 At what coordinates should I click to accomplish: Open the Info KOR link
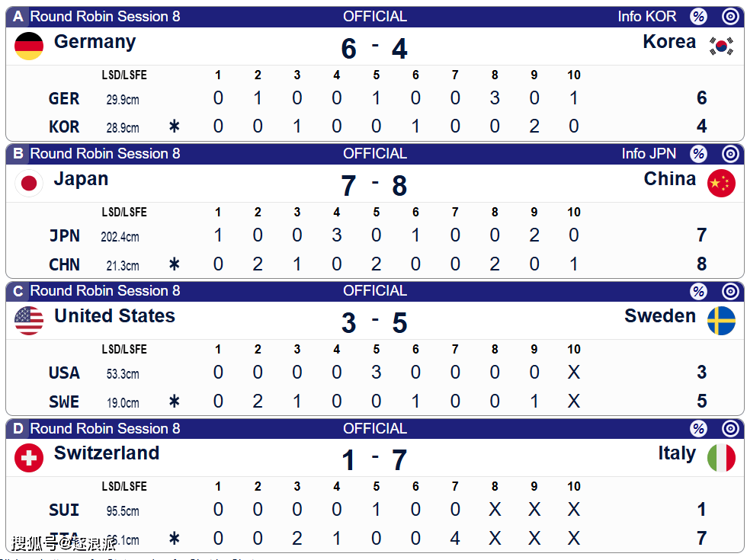[646, 16]
